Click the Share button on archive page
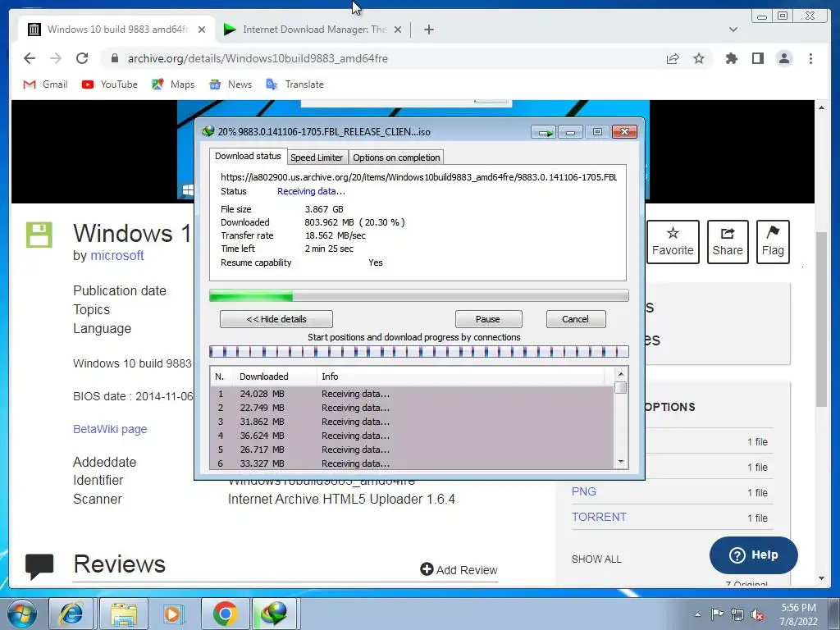Viewport: 840px width, 630px height. click(728, 242)
